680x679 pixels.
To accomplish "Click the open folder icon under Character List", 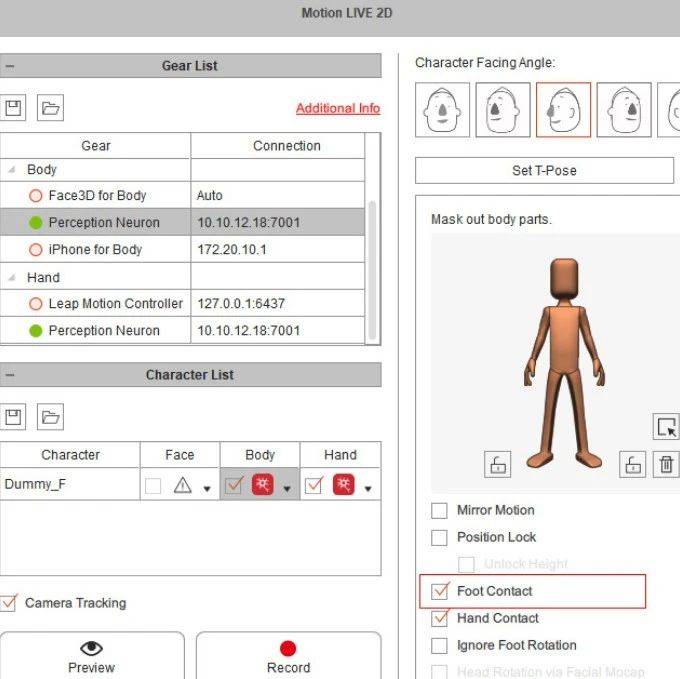I will point(50,416).
